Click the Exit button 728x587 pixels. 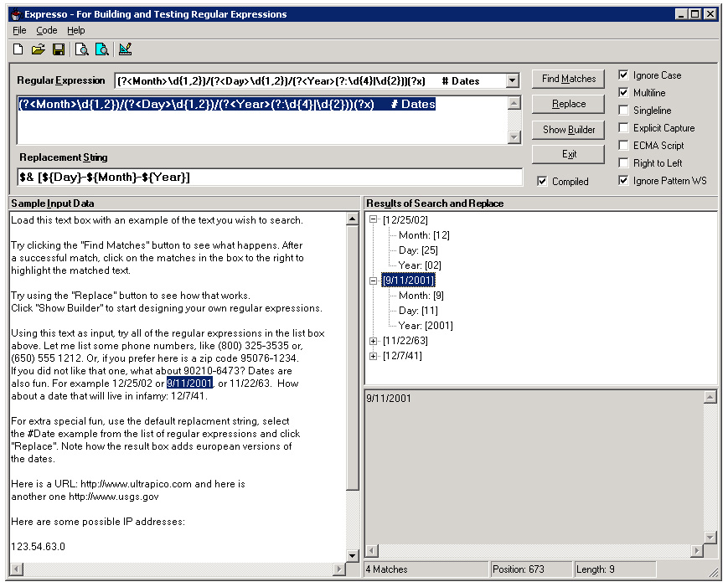[568, 154]
